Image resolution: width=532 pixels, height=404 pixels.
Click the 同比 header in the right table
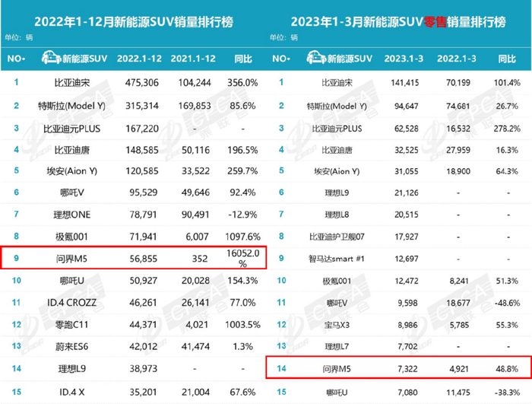click(507, 59)
